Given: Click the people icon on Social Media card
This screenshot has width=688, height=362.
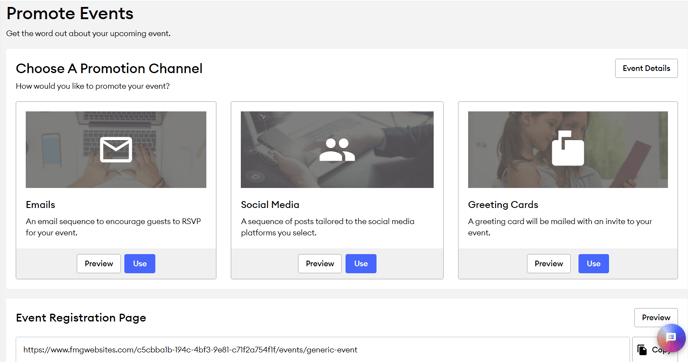Looking at the screenshot, I should 337,150.
